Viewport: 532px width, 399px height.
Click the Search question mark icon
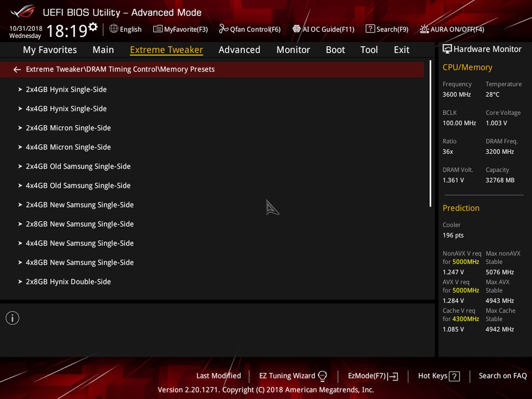point(370,29)
